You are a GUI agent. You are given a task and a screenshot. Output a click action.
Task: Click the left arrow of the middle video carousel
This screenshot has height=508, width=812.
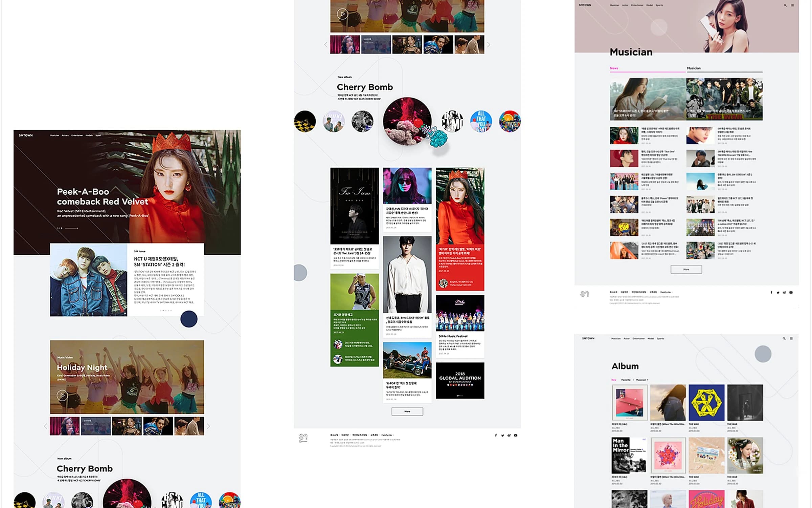click(325, 45)
